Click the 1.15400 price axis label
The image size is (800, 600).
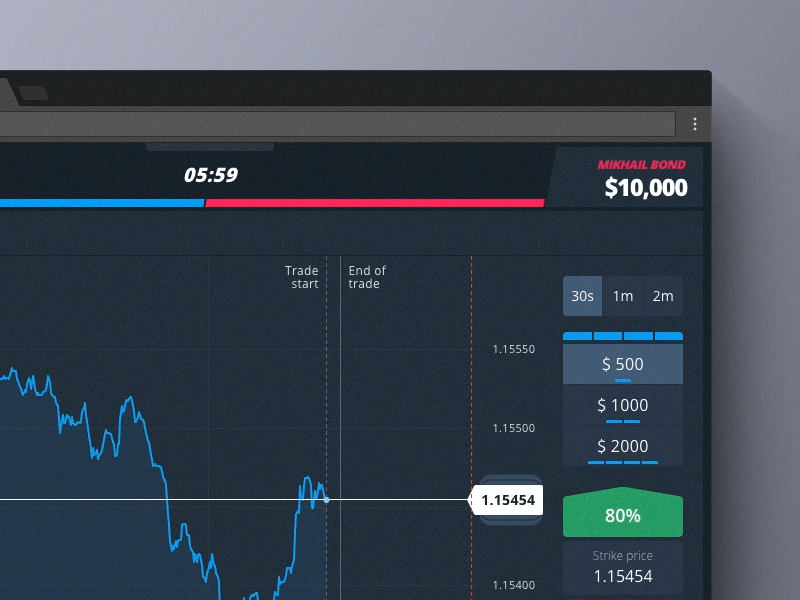513,585
